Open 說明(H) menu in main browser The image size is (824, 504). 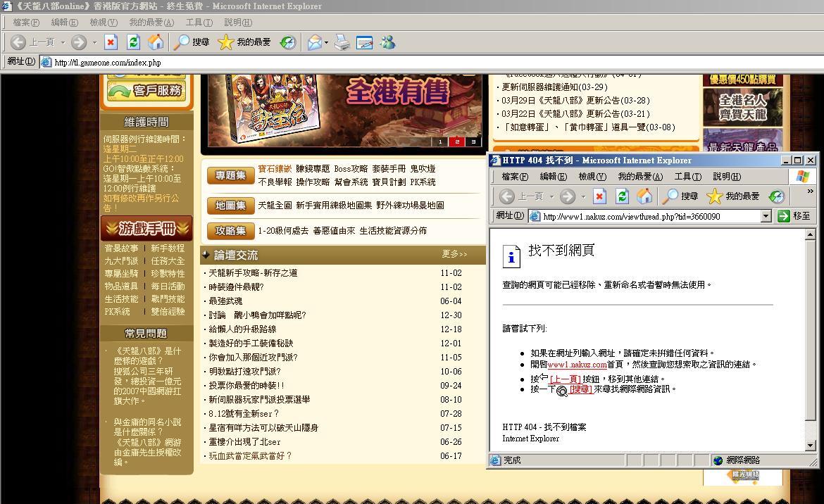238,22
